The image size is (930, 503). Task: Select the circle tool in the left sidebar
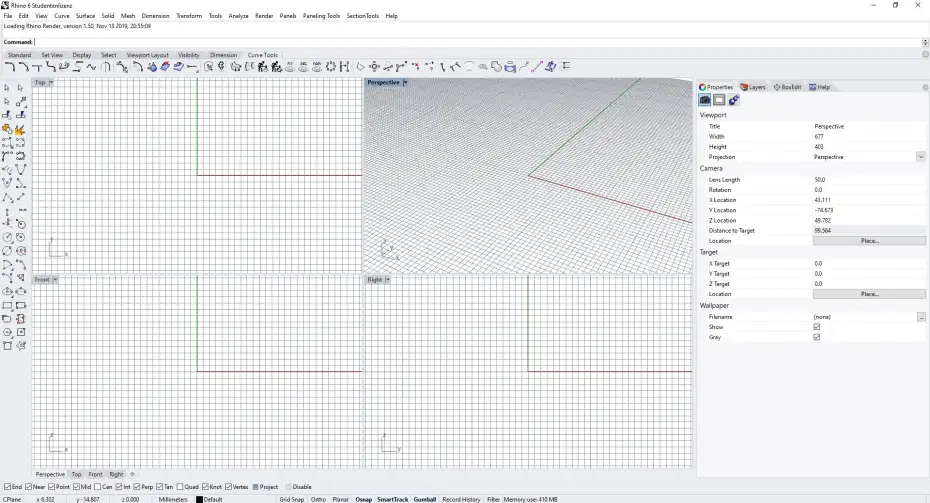tap(7, 237)
